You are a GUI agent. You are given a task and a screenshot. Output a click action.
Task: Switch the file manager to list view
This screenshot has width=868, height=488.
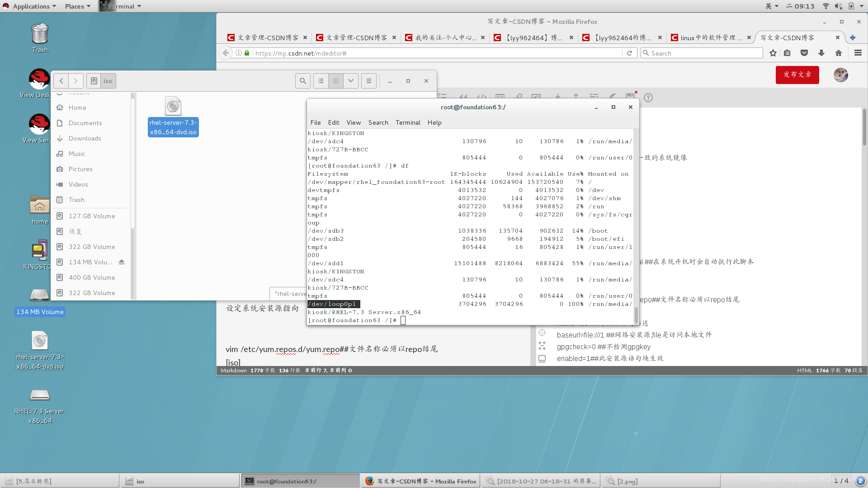click(x=321, y=81)
